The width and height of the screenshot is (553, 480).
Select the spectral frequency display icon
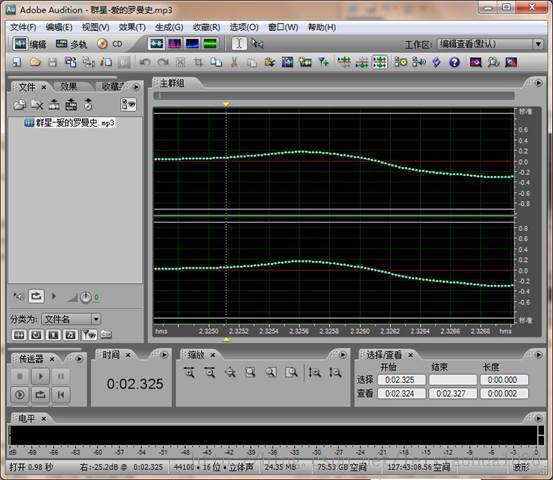coord(175,44)
